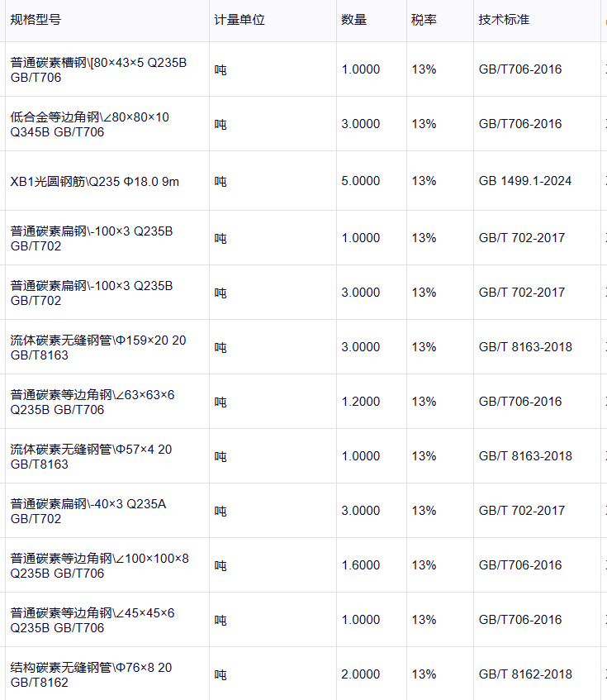This screenshot has height=700, width=607.
Task: Select the 普通碳素扁钢 -40×3 Q235A cell
Action: point(88,512)
